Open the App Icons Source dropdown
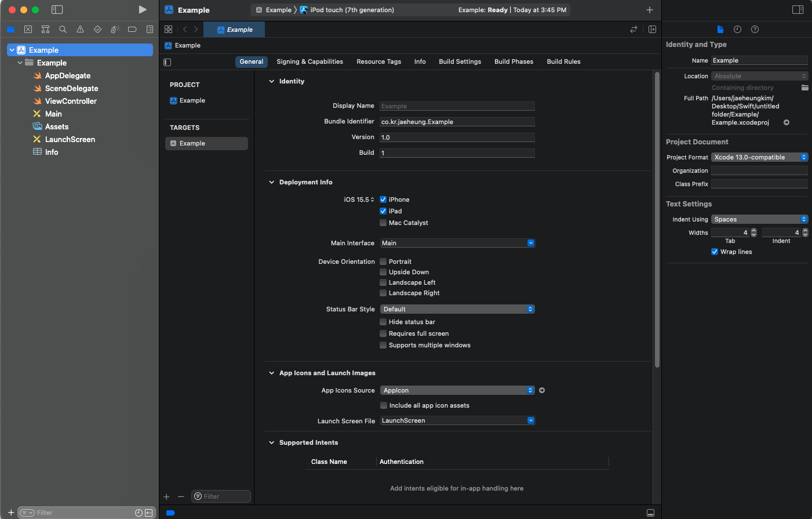812x519 pixels. (457, 390)
